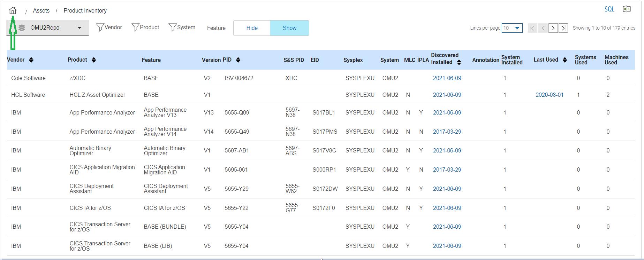The image size is (644, 260).
Task: Select Show for Feature column
Action: tap(289, 28)
